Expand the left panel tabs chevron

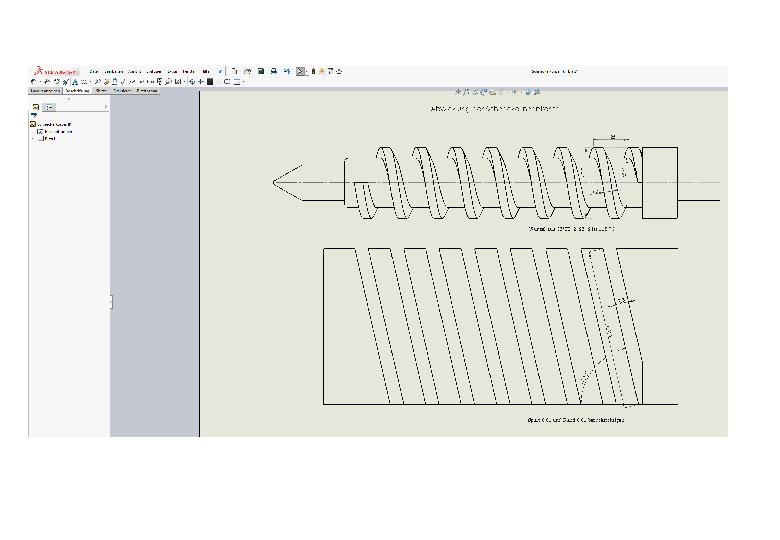106,106
